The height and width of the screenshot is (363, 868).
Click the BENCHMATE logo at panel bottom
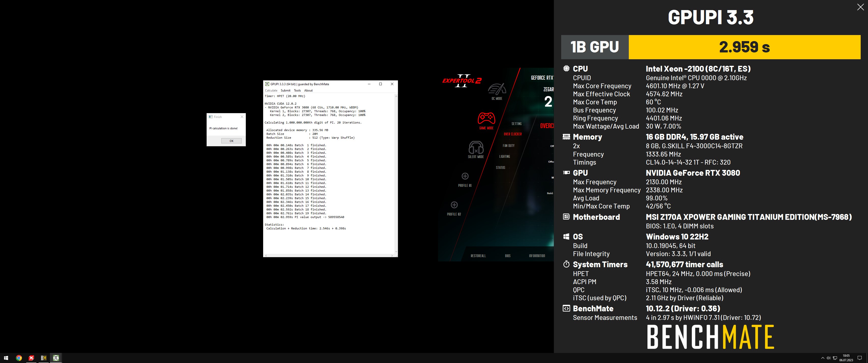click(710, 337)
